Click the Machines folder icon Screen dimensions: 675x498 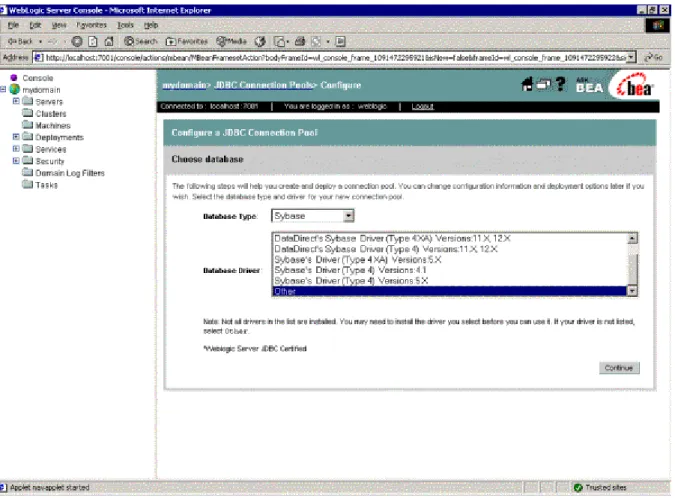tap(28, 125)
